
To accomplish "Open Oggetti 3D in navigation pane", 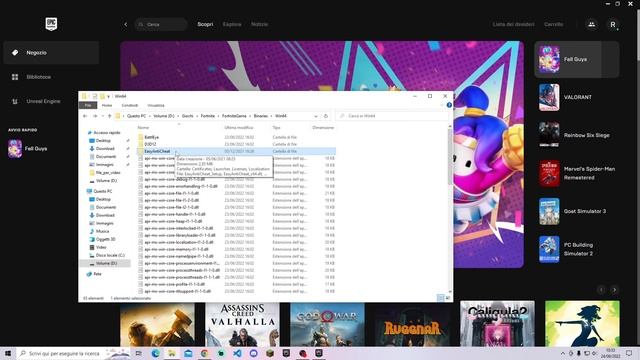I will 105,239.
